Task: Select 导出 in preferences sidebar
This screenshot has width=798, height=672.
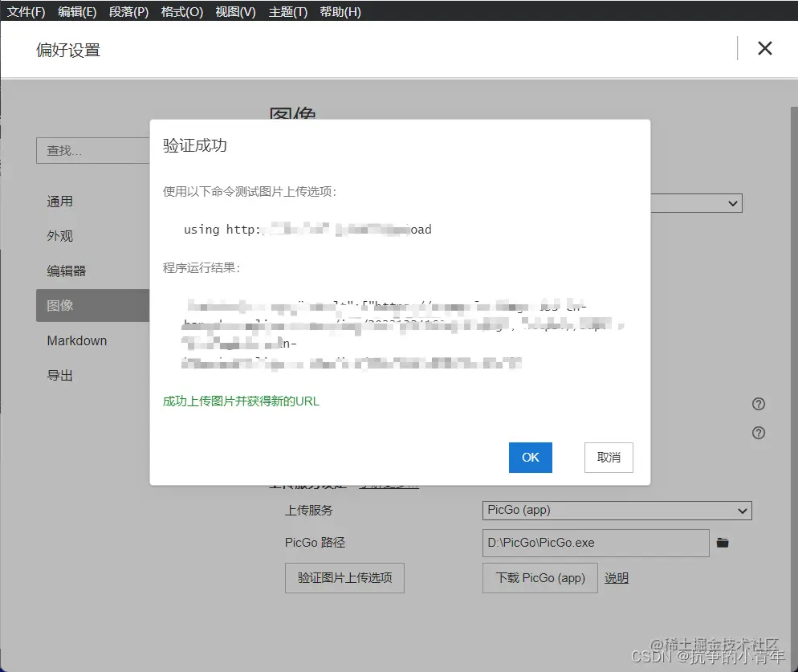Action: (x=60, y=376)
